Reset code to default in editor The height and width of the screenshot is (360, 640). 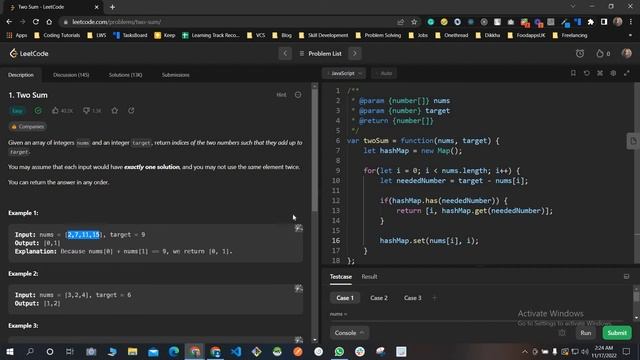[587, 73]
